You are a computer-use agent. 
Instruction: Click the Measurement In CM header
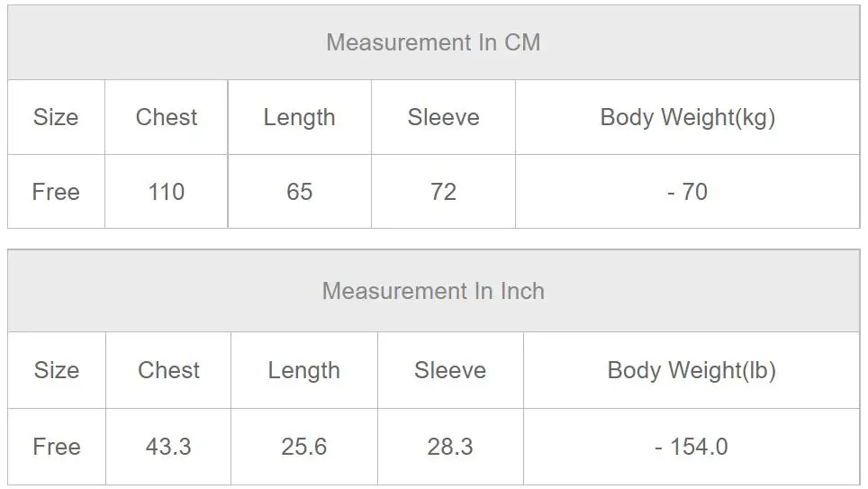(x=433, y=42)
